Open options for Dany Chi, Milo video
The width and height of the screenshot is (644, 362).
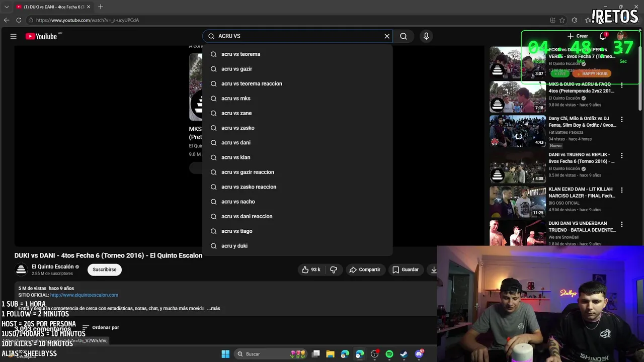pyautogui.click(x=622, y=120)
